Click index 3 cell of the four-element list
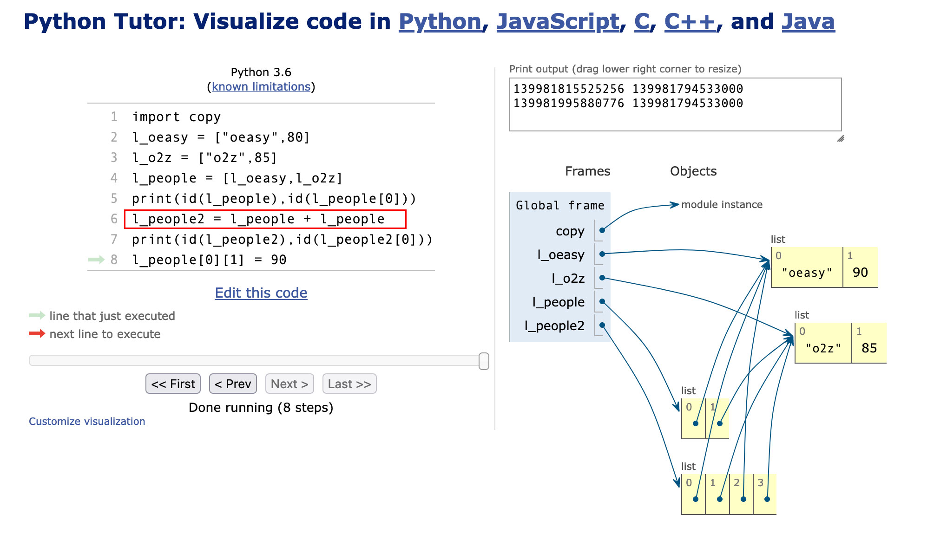The height and width of the screenshot is (560, 947). (765, 495)
